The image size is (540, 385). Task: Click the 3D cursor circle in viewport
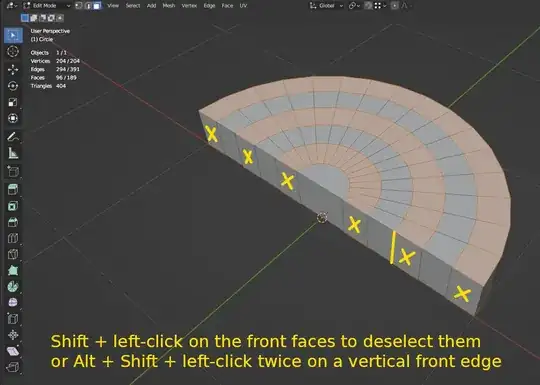tap(322, 218)
